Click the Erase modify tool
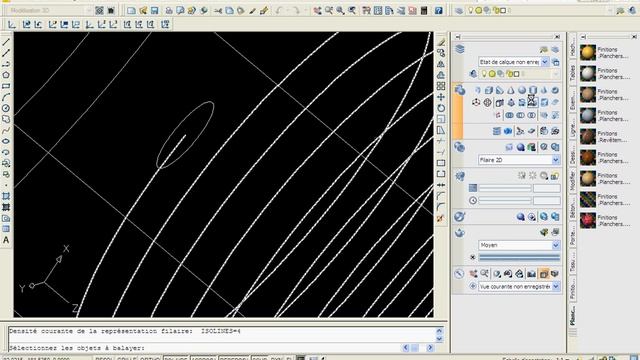Viewport: 640px width, 360px height. [441, 42]
